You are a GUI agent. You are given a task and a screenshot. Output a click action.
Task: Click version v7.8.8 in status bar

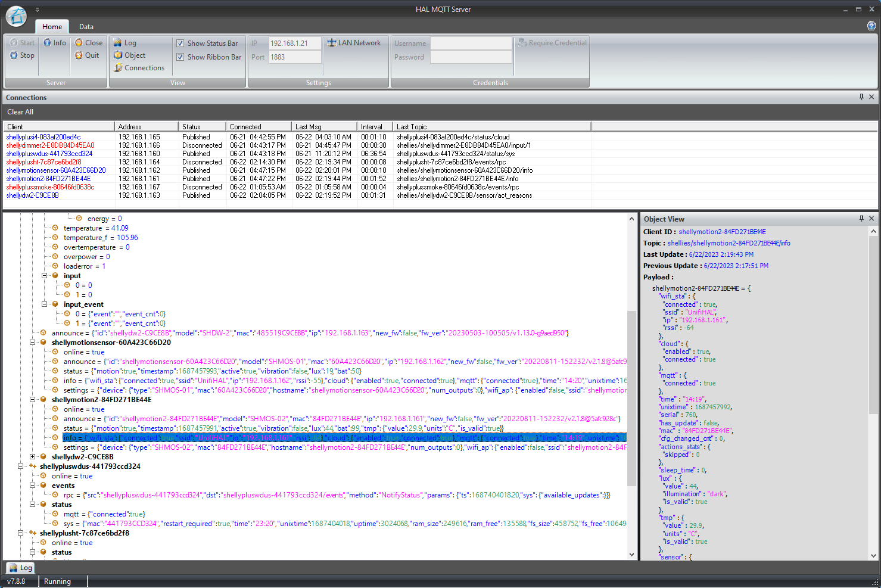[x=16, y=581]
